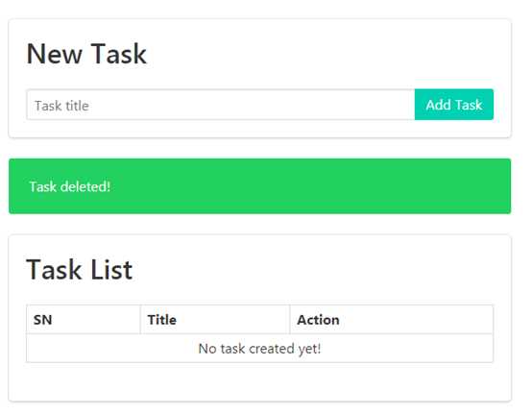Click the 'Task deleted!' message text
This screenshot has width=532, height=415.
70,186
